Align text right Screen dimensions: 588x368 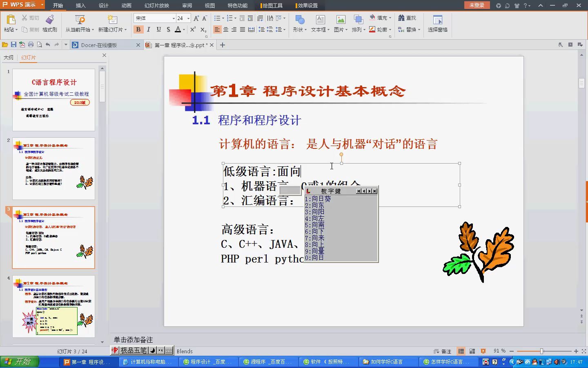[x=234, y=29]
